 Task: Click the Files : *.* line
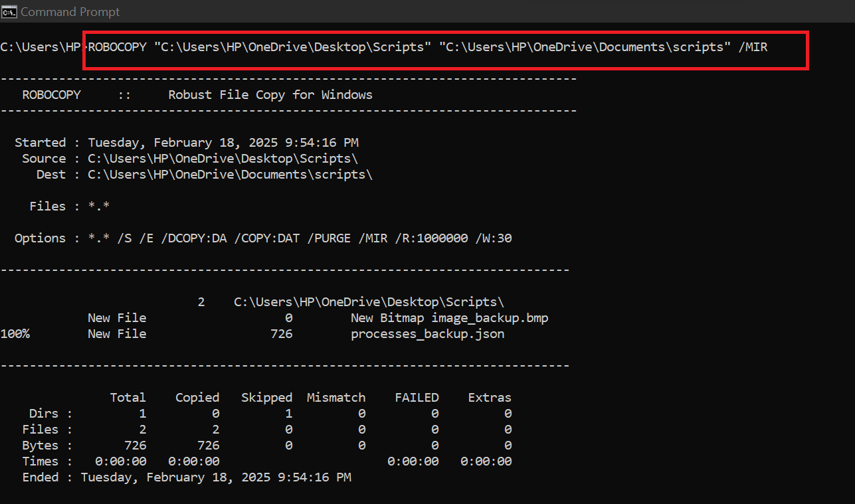69,207
